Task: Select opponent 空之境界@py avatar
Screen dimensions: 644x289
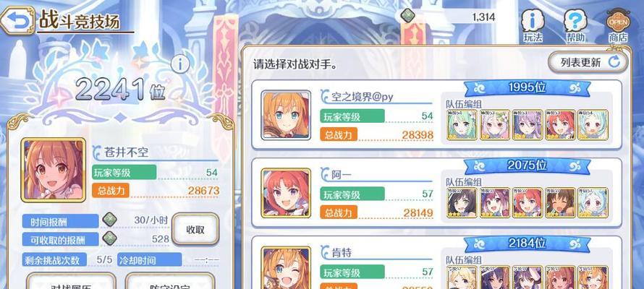Action: click(x=286, y=115)
